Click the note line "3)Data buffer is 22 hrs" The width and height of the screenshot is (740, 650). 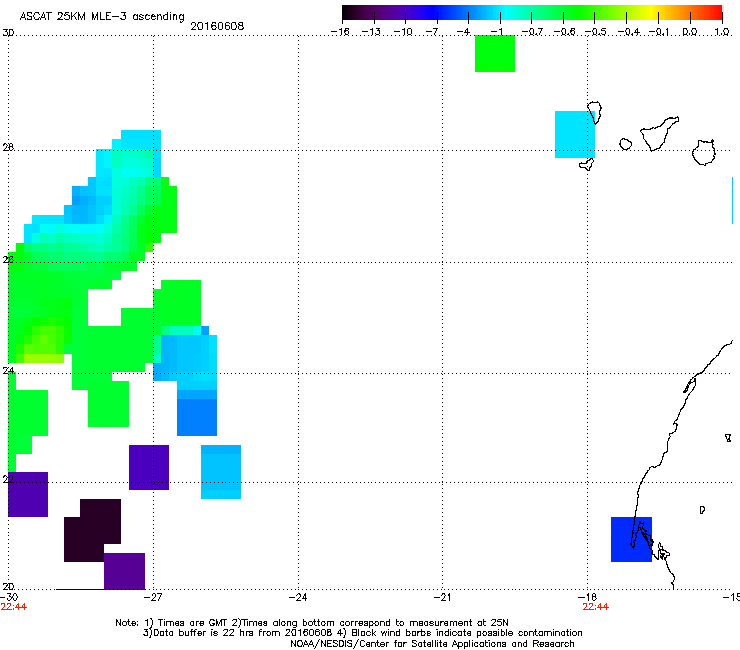tap(362, 633)
